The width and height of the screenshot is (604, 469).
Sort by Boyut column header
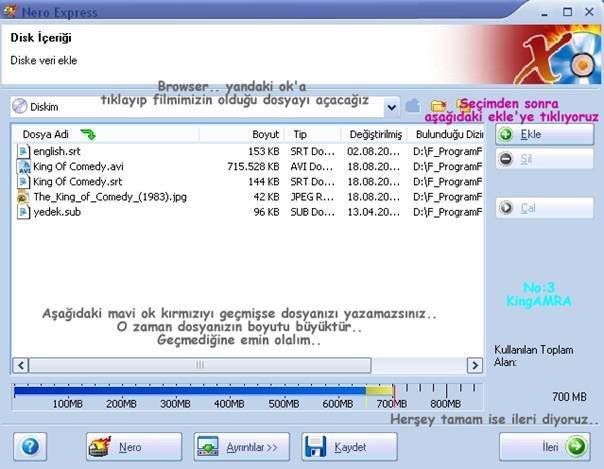tap(242, 134)
